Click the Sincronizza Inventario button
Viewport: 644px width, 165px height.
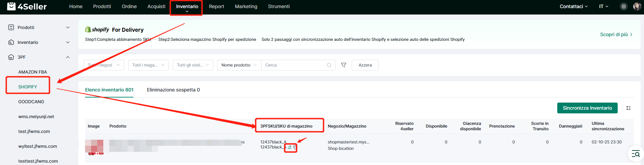click(x=587, y=108)
